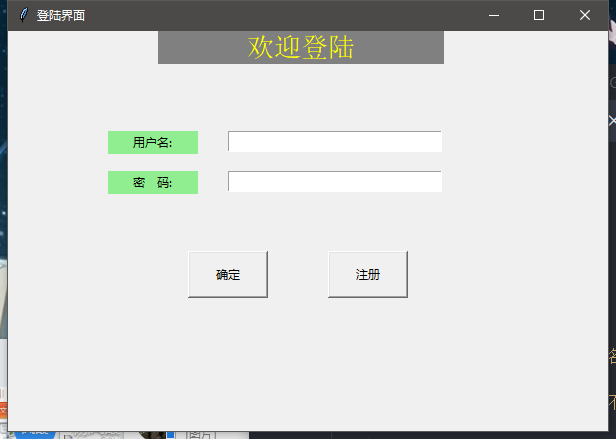Click the blue round icon below the window

pos(35,434)
